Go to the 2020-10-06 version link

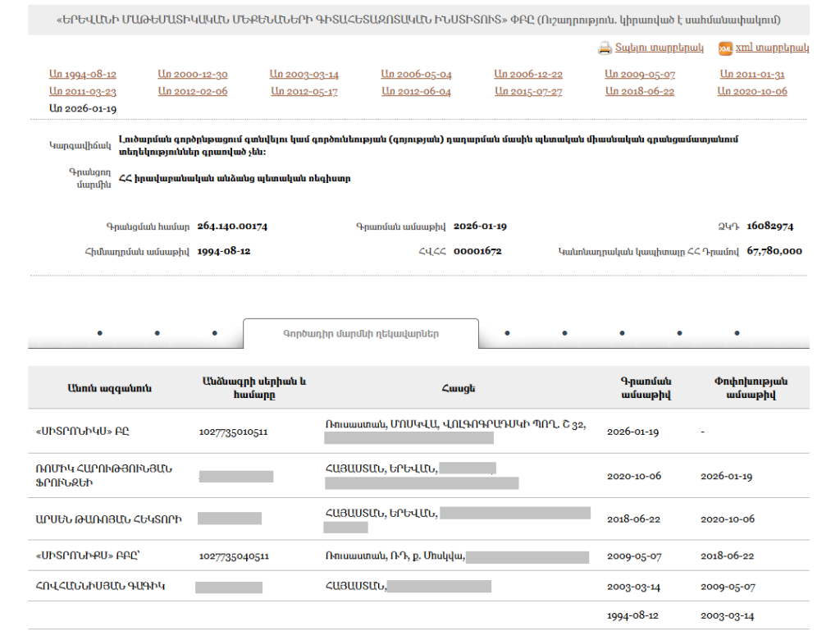tap(752, 92)
